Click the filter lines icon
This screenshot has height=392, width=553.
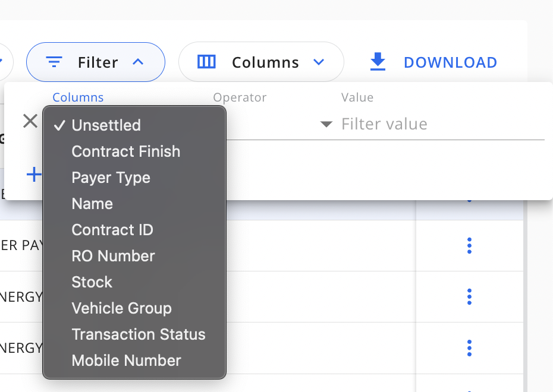tap(54, 62)
